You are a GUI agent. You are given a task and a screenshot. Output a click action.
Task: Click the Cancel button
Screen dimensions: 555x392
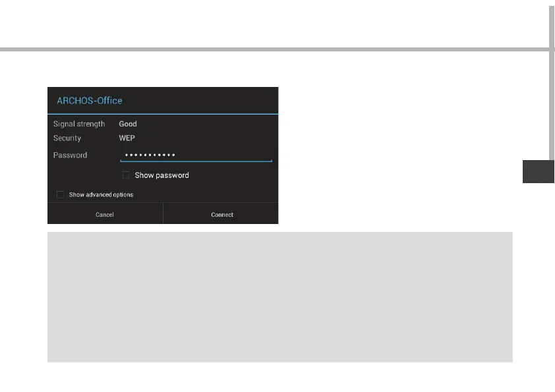click(x=105, y=214)
